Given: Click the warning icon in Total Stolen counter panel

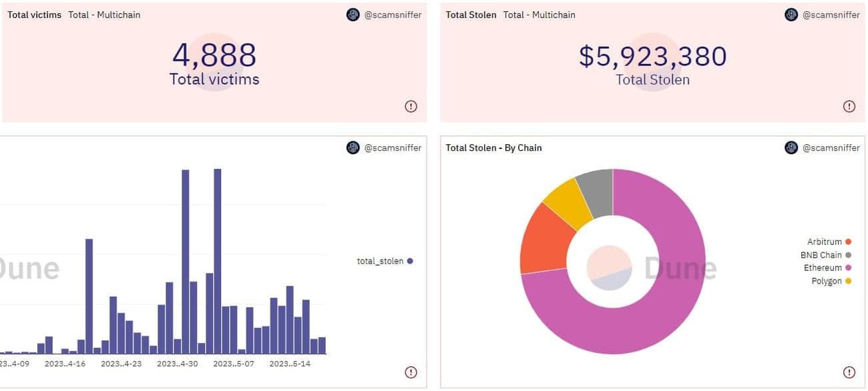Looking at the screenshot, I should point(849,106).
